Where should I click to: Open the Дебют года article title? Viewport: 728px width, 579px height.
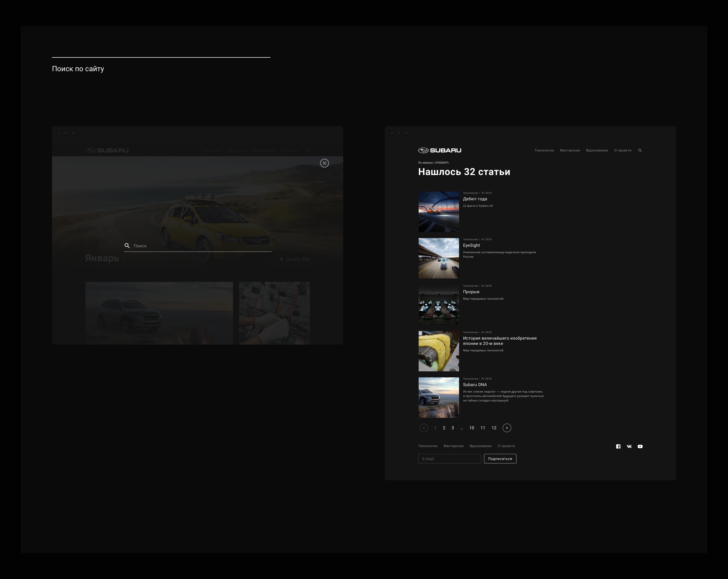475,199
